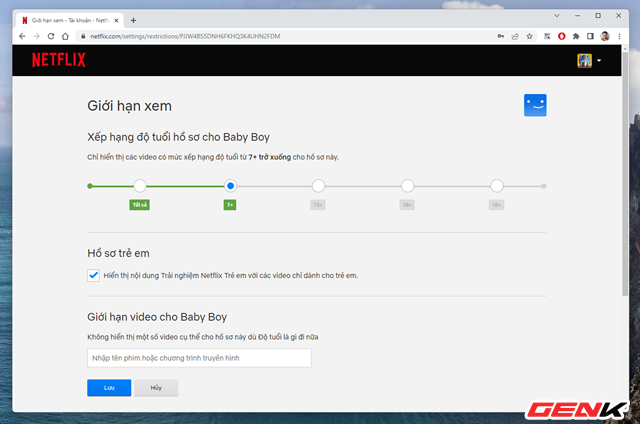Image resolution: width=640 pixels, height=424 pixels.
Task: Click the Giới hạn xem heading
Action: point(129,106)
